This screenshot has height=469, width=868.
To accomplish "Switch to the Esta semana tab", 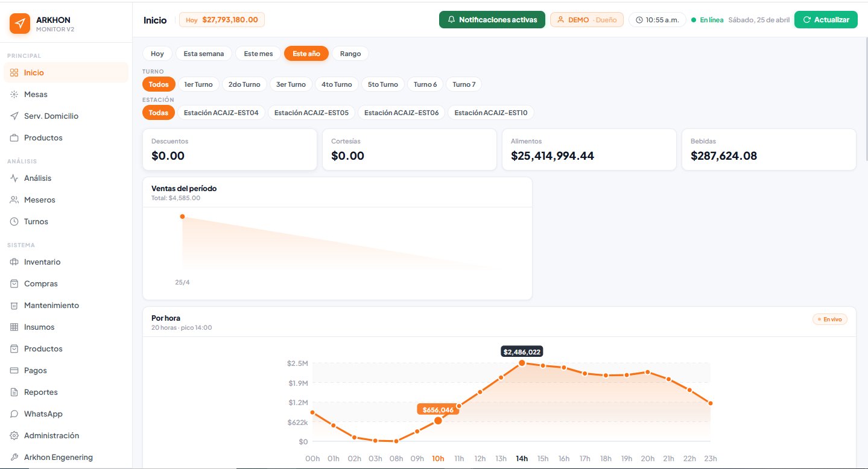I will [203, 54].
